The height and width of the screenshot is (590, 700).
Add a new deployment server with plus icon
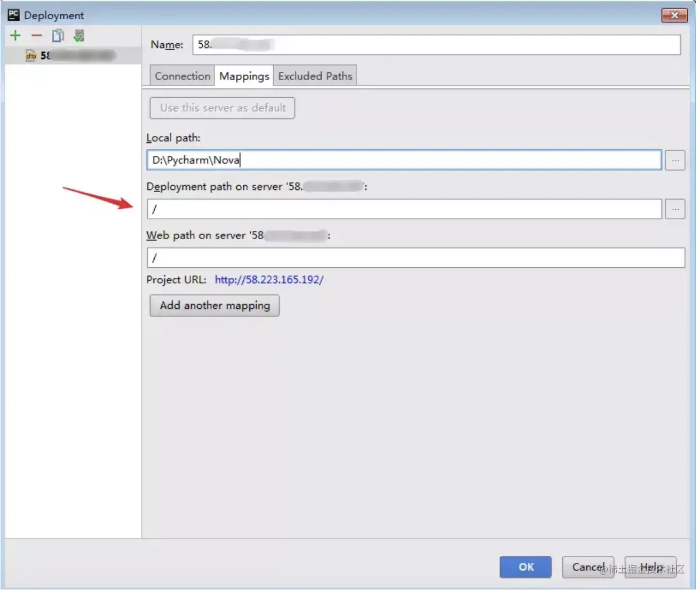click(x=15, y=36)
